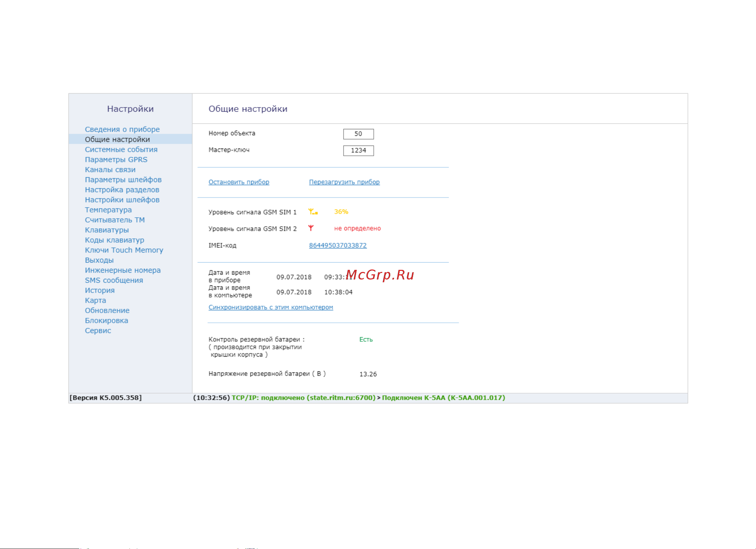The height and width of the screenshot is (549, 756).
Task: Open Ключи Touch Memory section
Action: [x=124, y=250]
